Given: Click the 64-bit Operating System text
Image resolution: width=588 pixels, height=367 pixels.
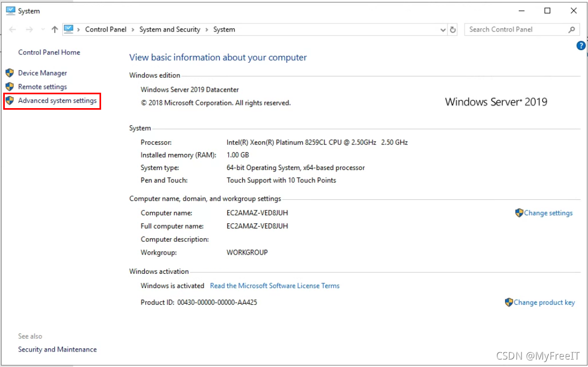Looking at the screenshot, I should pos(295,168).
